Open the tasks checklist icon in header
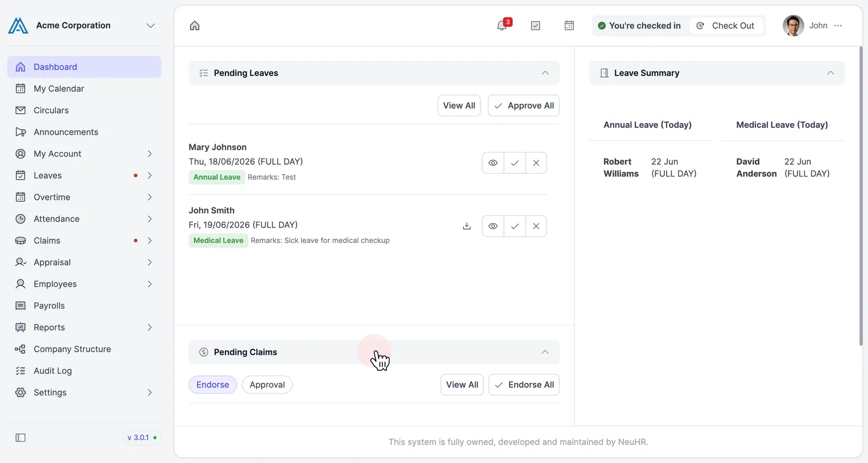 (x=535, y=26)
